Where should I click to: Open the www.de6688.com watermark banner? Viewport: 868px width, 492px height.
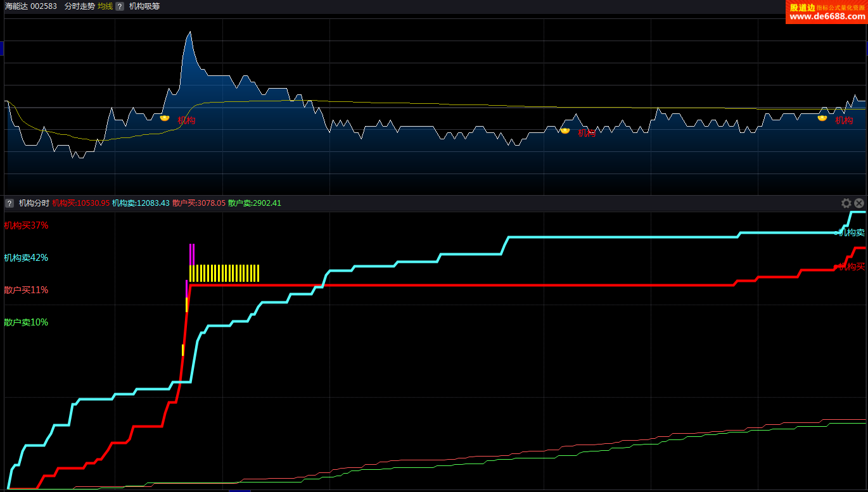click(x=826, y=12)
